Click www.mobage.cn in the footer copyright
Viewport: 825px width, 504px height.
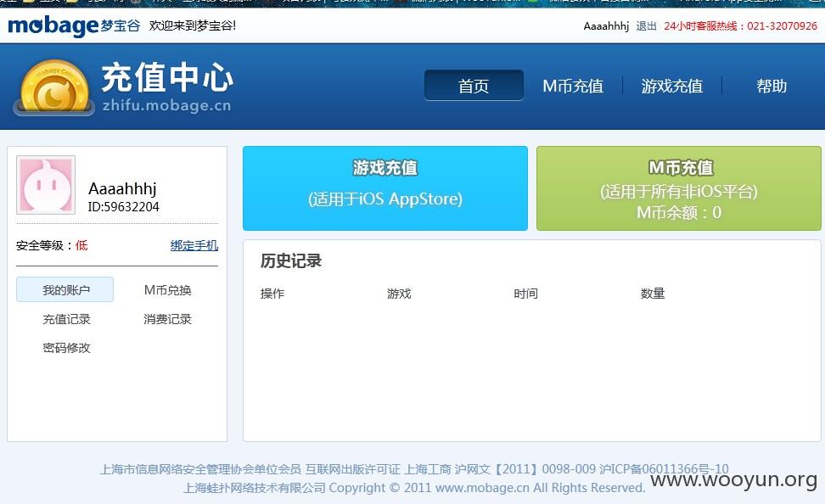pos(482,488)
